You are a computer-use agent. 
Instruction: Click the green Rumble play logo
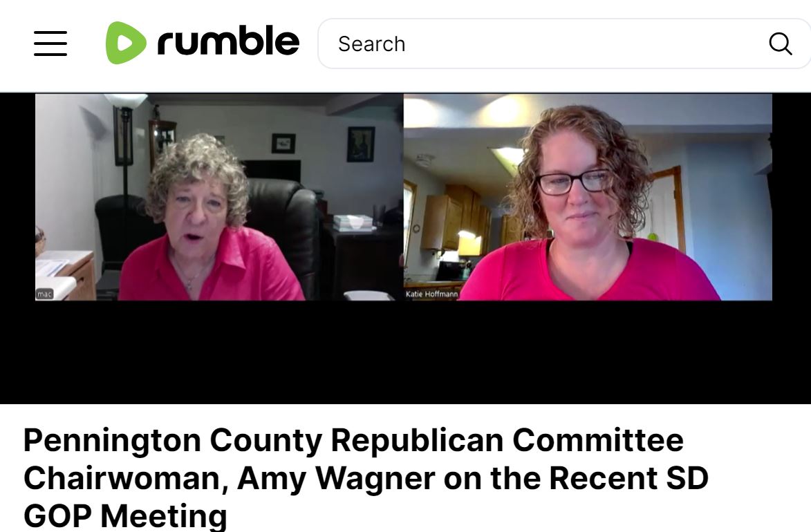point(126,43)
